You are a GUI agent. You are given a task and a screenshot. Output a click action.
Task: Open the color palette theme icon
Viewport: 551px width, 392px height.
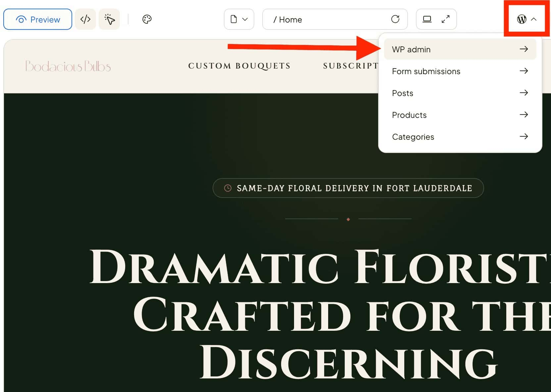click(147, 19)
